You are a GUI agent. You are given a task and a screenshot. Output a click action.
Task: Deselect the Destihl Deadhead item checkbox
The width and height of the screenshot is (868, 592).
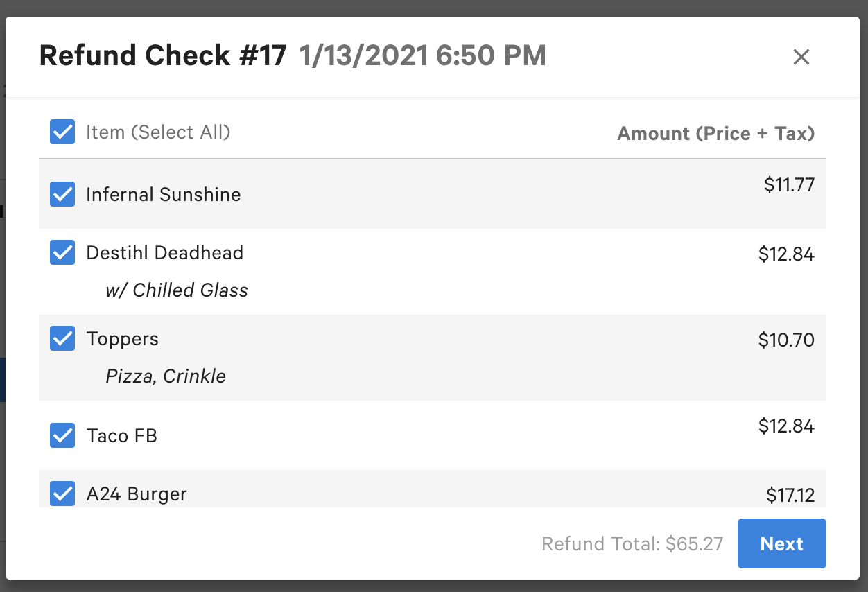point(62,252)
